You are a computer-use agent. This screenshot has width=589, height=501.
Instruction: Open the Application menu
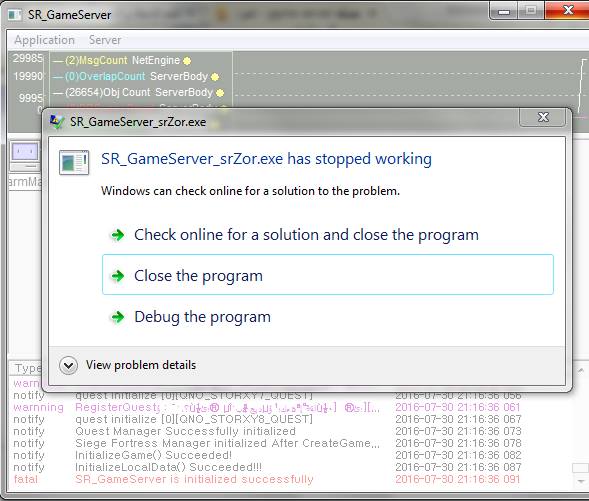[44, 40]
